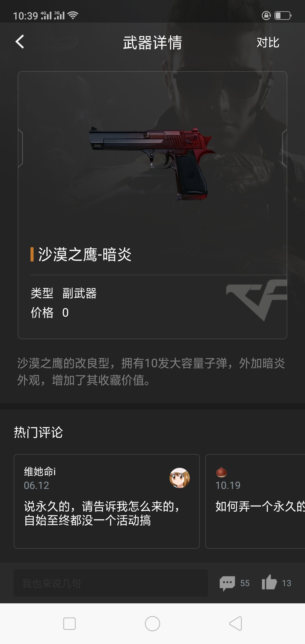Focus the 我也来说几句 comment input
The width and height of the screenshot is (305, 644).
(111, 583)
